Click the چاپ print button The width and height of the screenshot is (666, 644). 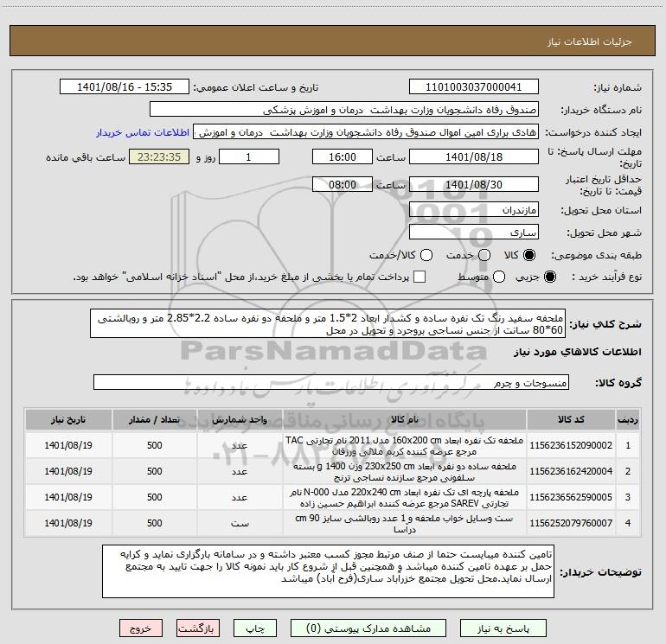coord(255,628)
